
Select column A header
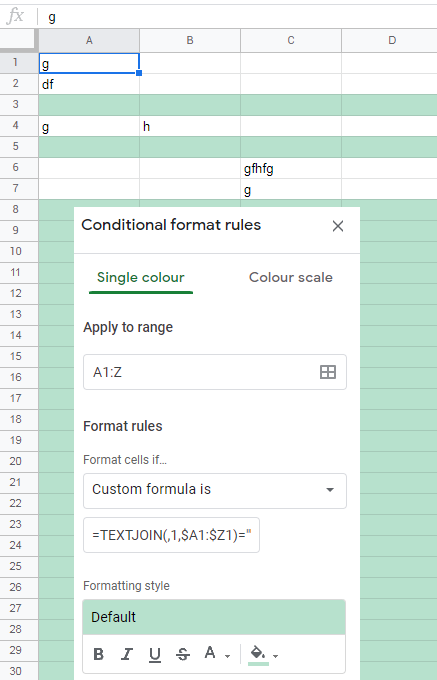tap(89, 40)
